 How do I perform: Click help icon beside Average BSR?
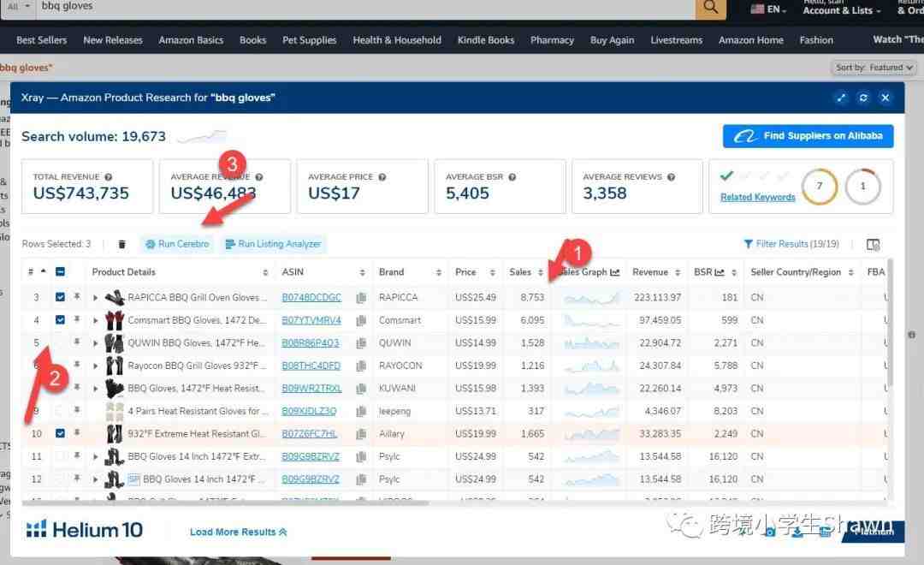[512, 177]
